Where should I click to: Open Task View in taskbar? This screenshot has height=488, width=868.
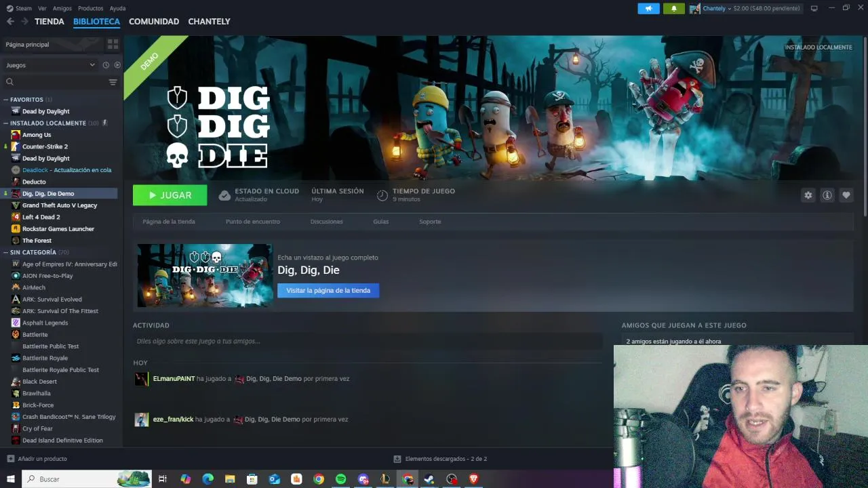(163, 479)
